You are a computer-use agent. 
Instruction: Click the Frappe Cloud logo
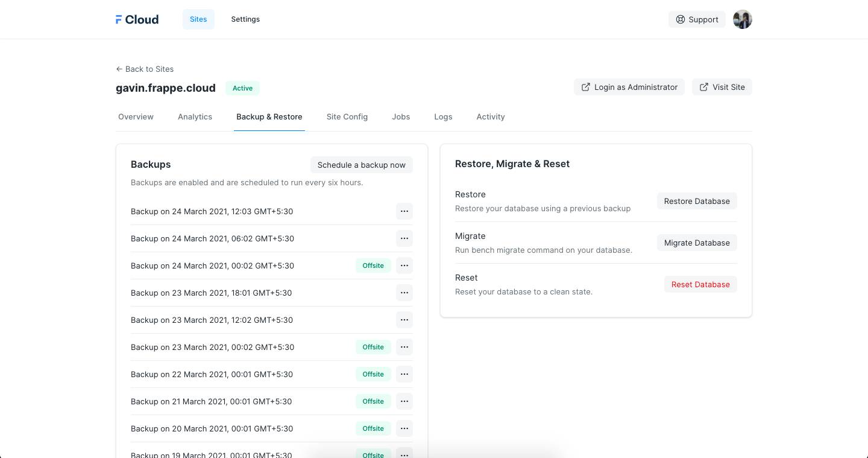[x=137, y=19]
